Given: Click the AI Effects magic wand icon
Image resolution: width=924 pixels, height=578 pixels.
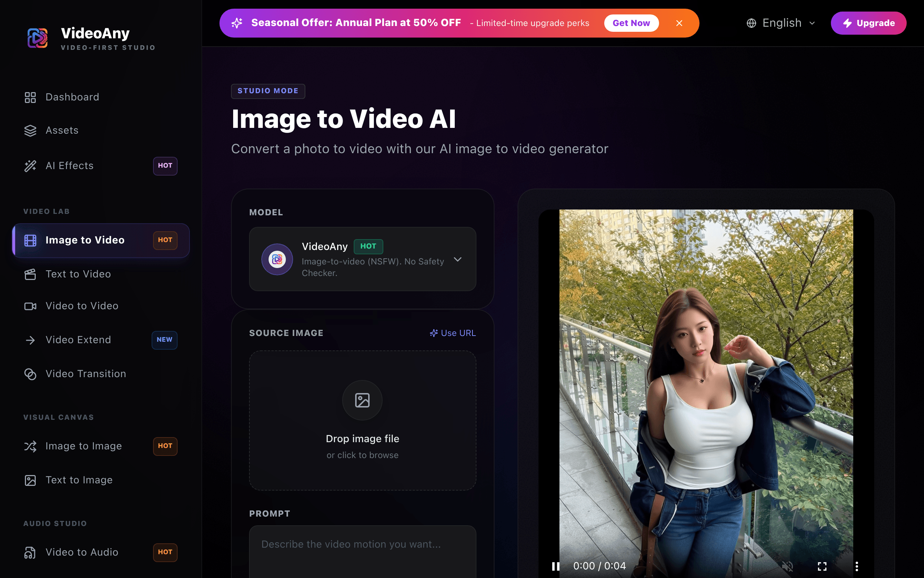Looking at the screenshot, I should (30, 166).
